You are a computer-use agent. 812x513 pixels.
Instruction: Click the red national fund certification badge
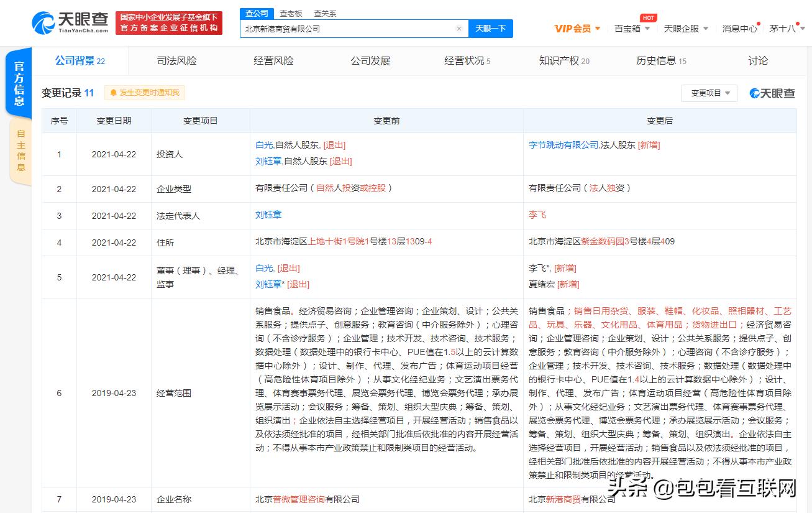[170, 22]
